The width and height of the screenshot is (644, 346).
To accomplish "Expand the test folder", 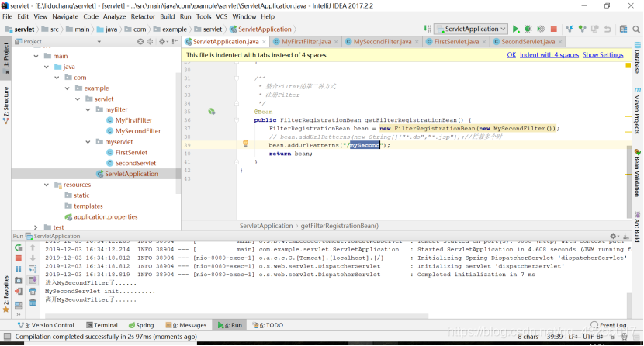I will pos(36,227).
